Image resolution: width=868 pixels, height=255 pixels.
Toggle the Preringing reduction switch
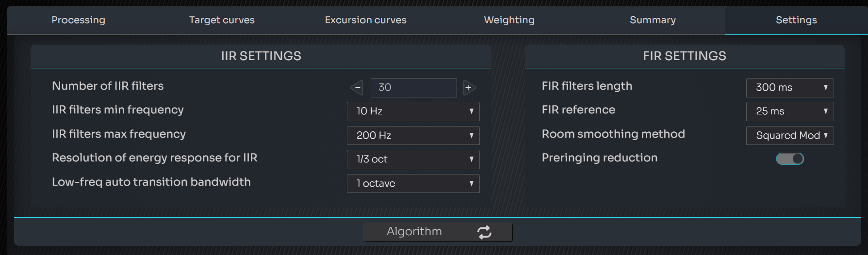coord(790,159)
